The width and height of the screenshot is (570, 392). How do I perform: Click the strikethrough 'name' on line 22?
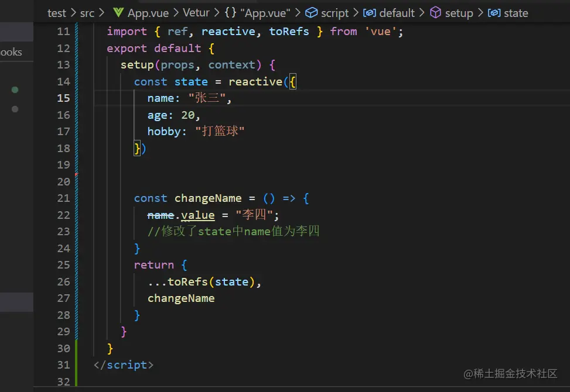[x=161, y=215]
